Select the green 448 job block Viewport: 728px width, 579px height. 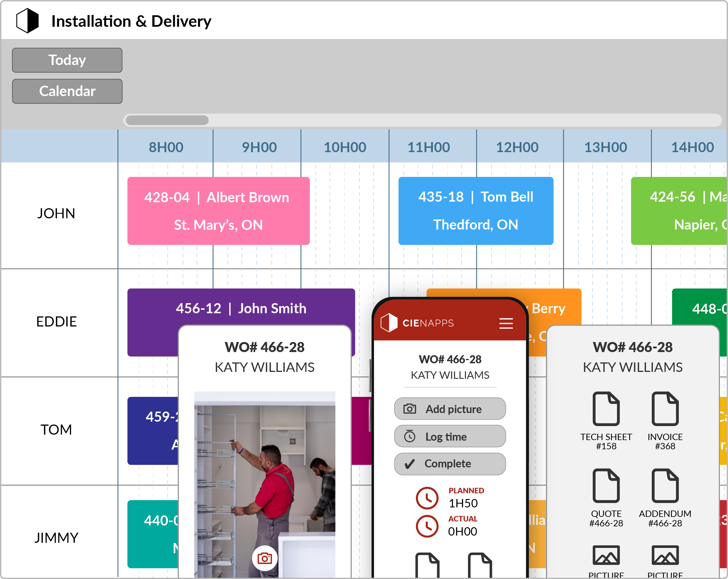(x=700, y=307)
